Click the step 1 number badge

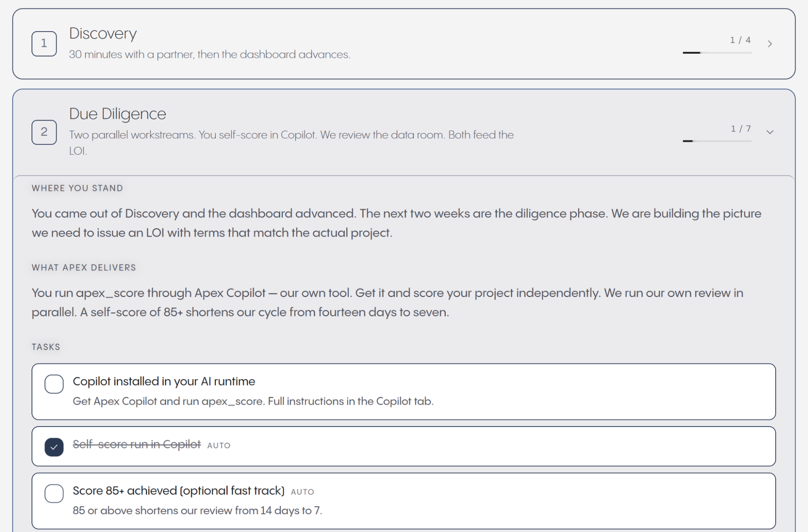pyautogui.click(x=44, y=43)
